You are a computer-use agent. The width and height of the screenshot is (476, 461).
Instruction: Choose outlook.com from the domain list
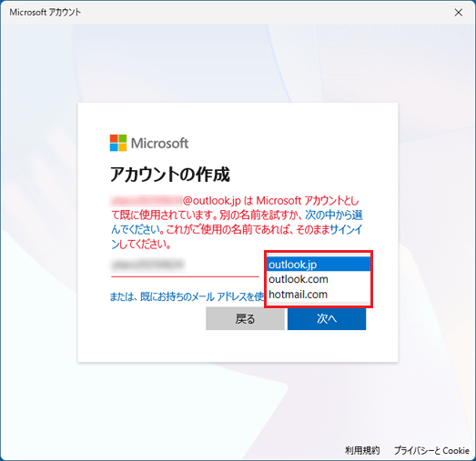(319, 279)
